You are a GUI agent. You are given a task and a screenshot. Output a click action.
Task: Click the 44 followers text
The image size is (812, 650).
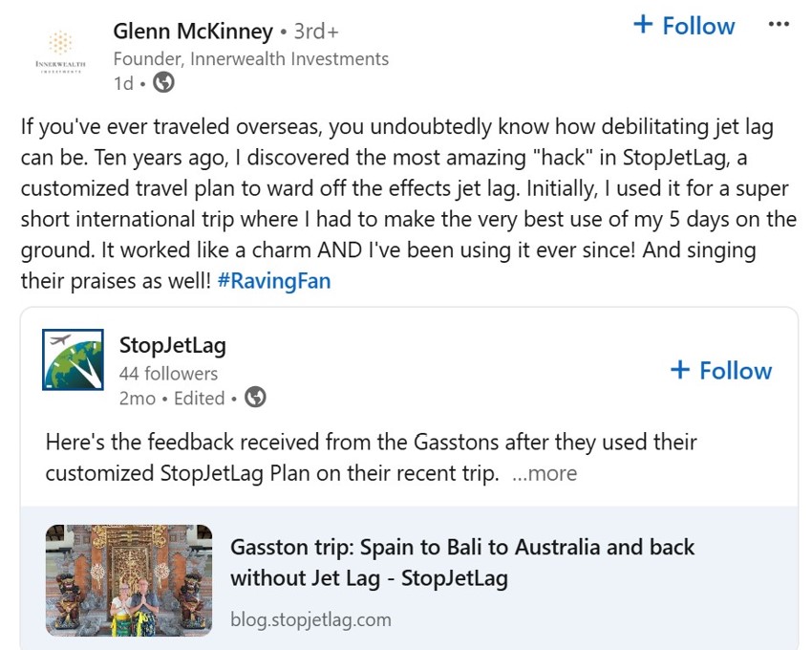click(168, 374)
